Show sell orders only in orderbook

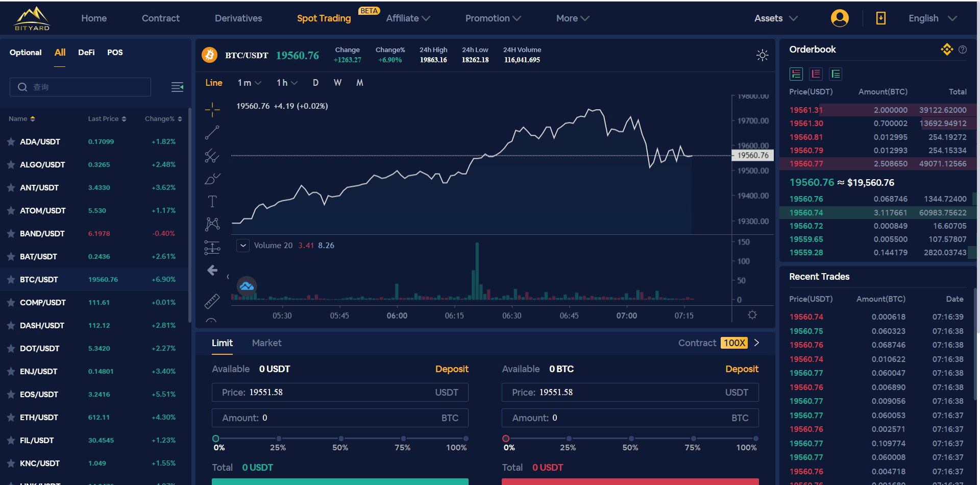[816, 74]
